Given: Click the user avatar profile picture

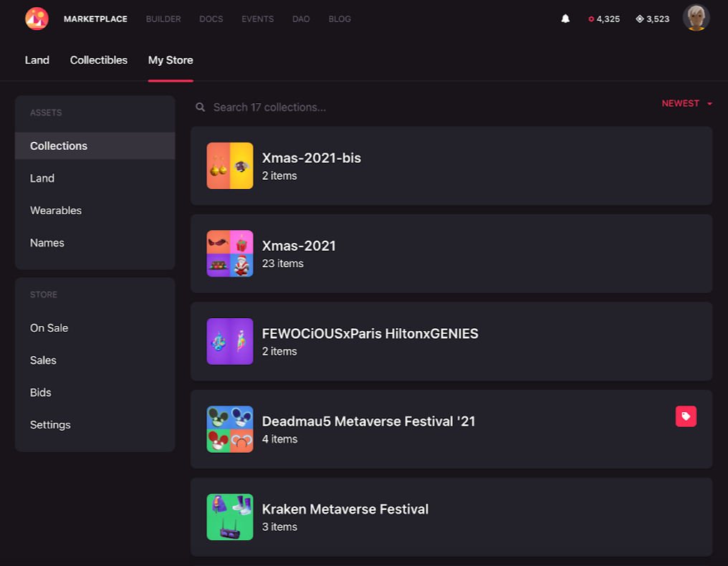Looking at the screenshot, I should pyautogui.click(x=696, y=19).
